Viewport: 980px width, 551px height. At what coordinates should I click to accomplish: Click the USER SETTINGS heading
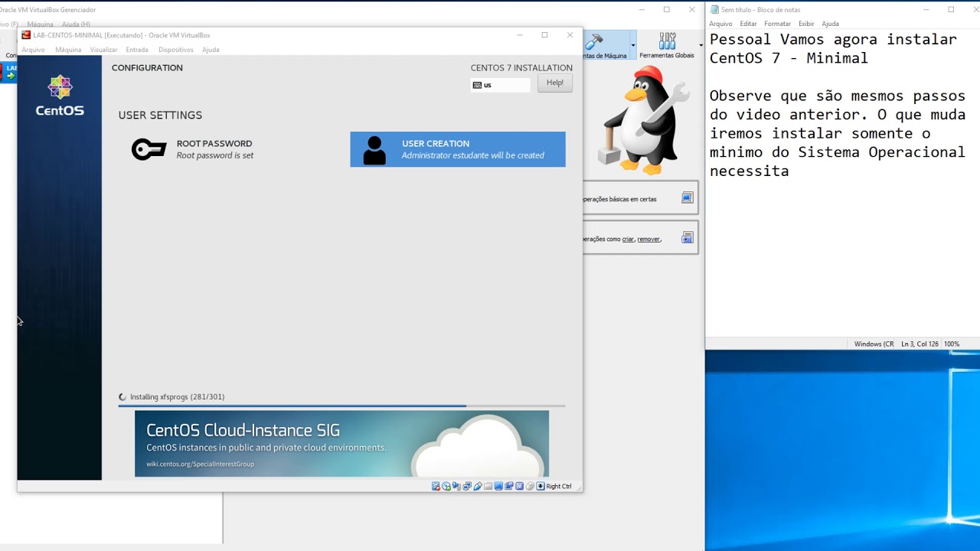[x=160, y=115]
